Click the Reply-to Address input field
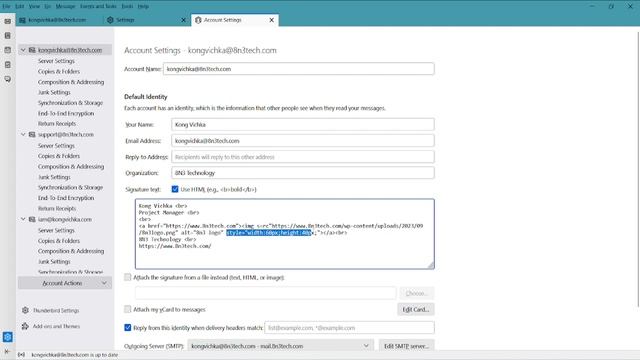 coord(303,157)
